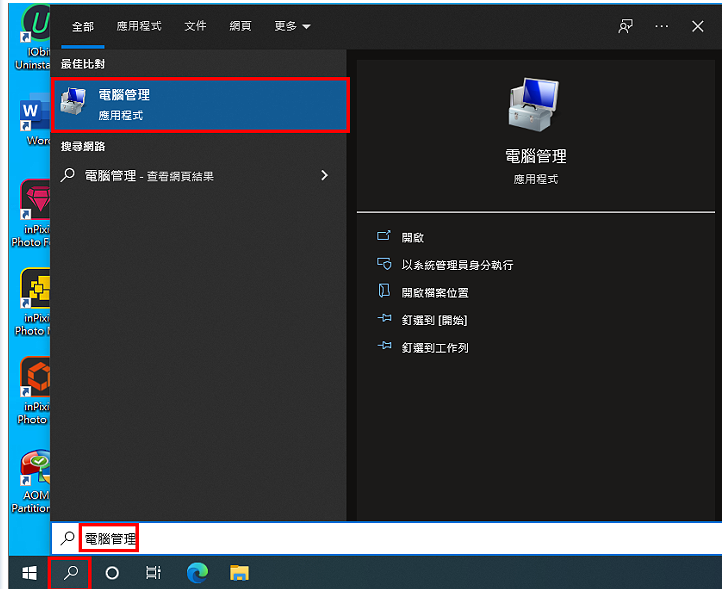
Task: Click 開啟檔案位置
Action: pos(435,292)
